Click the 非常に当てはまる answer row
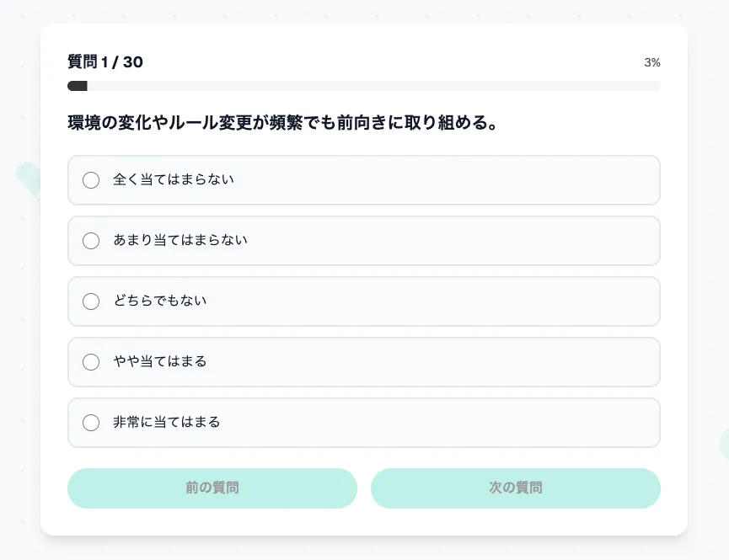This screenshot has height=560, width=729. pyautogui.click(x=364, y=423)
